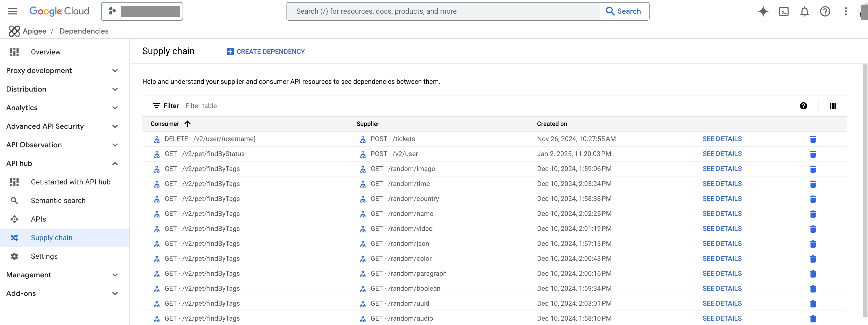Delete the GET /random/image dependency via trash icon
The height and width of the screenshot is (325, 868).
813,169
